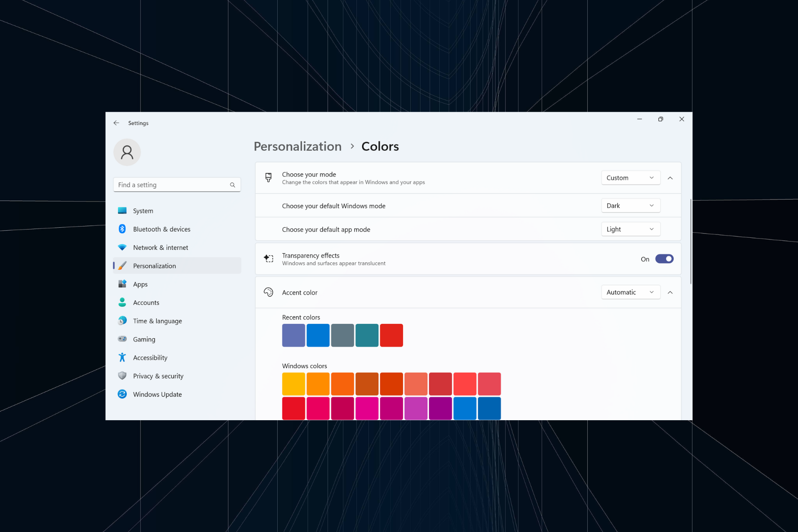The height and width of the screenshot is (532, 798).
Task: Open Time & language settings
Action: tap(157, 321)
